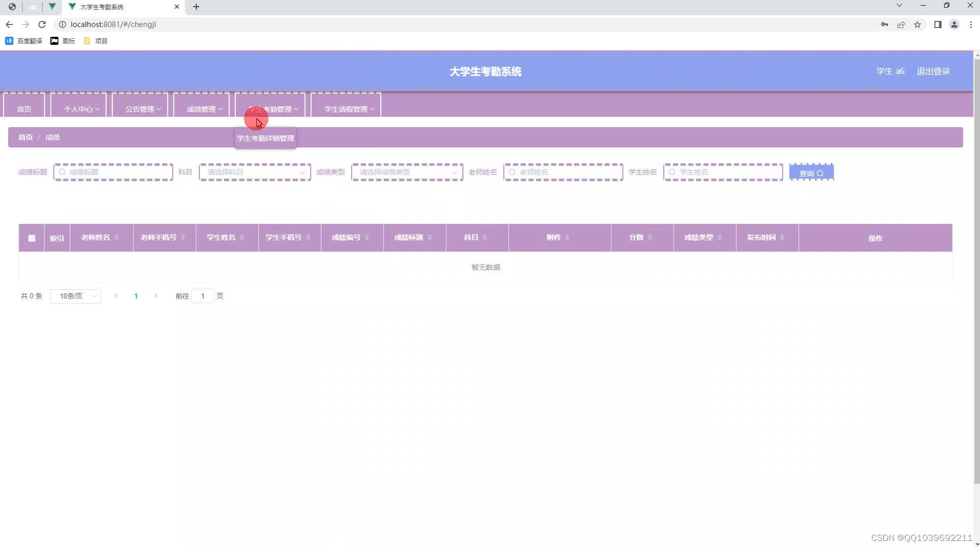Sort by 附件 column arrows
The height and width of the screenshot is (547, 980).
point(567,237)
